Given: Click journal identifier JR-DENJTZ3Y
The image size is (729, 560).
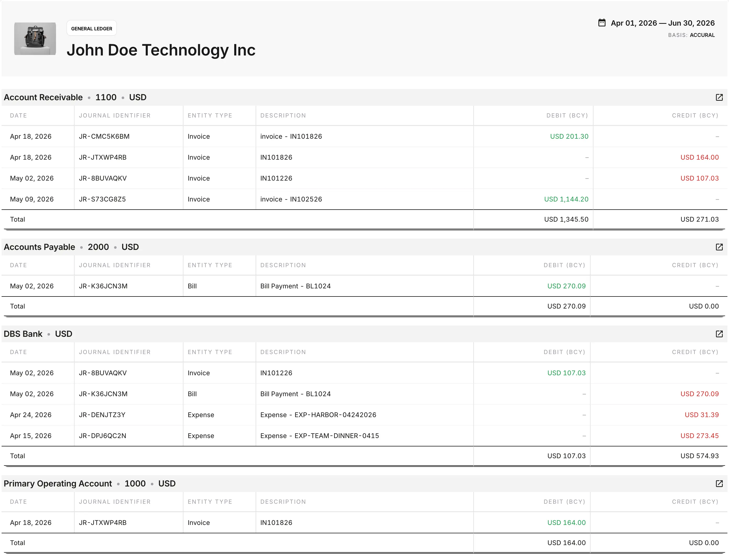Looking at the screenshot, I should (102, 415).
